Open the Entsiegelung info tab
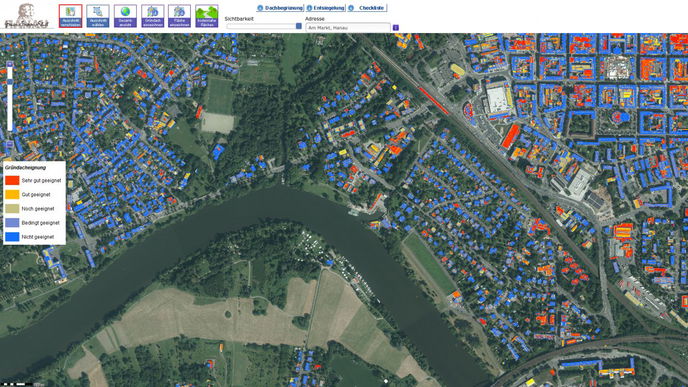Screen dimensions: 688x387 (325, 8)
